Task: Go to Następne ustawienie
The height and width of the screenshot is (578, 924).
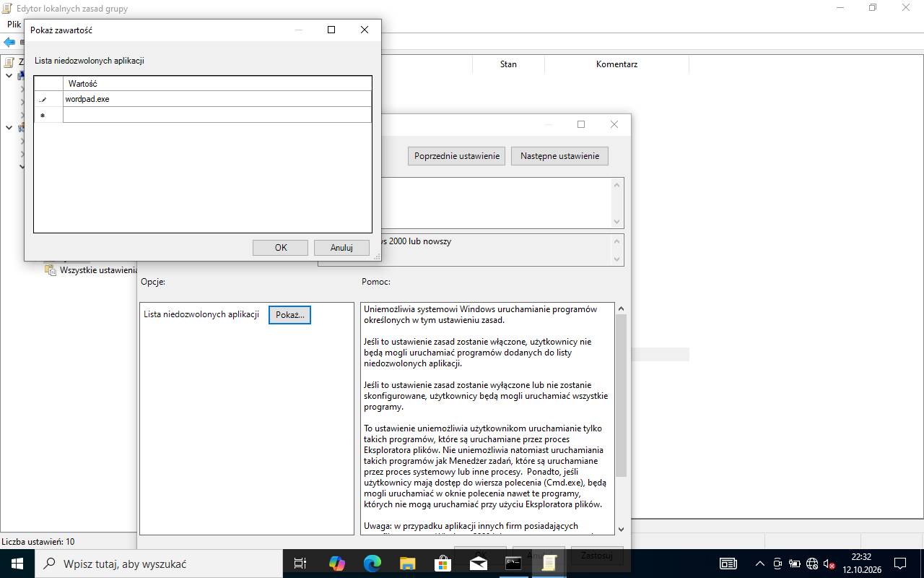Action: pos(559,156)
